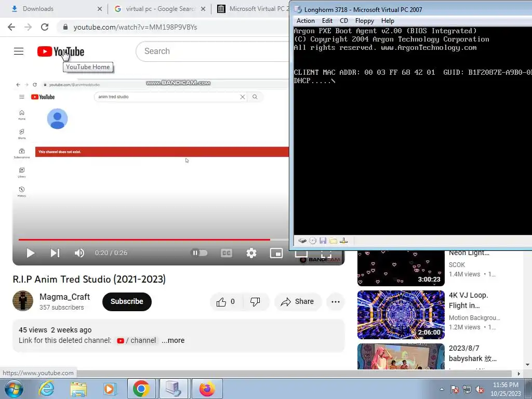Click the SCOK channel name
The height and width of the screenshot is (399, 532).
457,264
